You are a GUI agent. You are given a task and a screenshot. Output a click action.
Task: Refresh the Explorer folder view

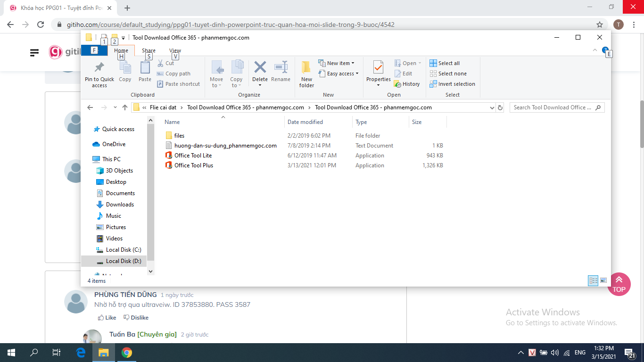click(x=501, y=107)
